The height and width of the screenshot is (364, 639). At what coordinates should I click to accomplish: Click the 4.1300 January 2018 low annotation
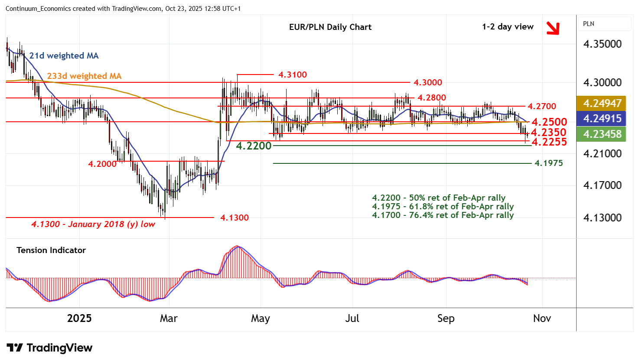tap(93, 224)
